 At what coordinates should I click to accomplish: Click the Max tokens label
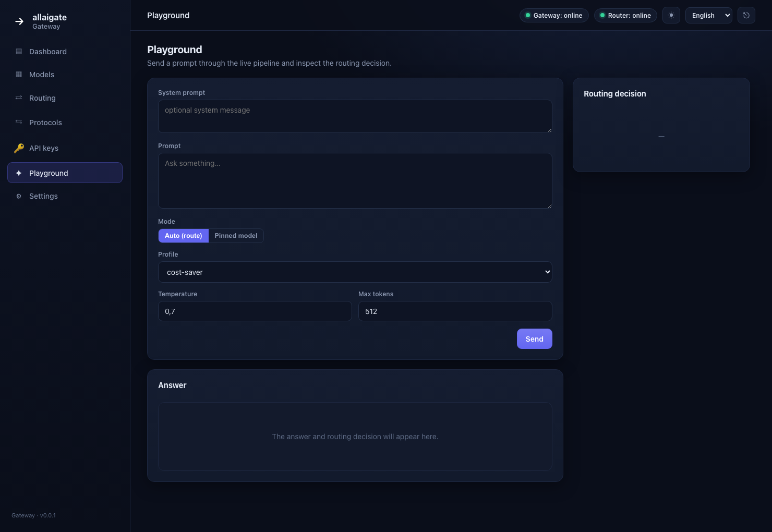point(376,294)
